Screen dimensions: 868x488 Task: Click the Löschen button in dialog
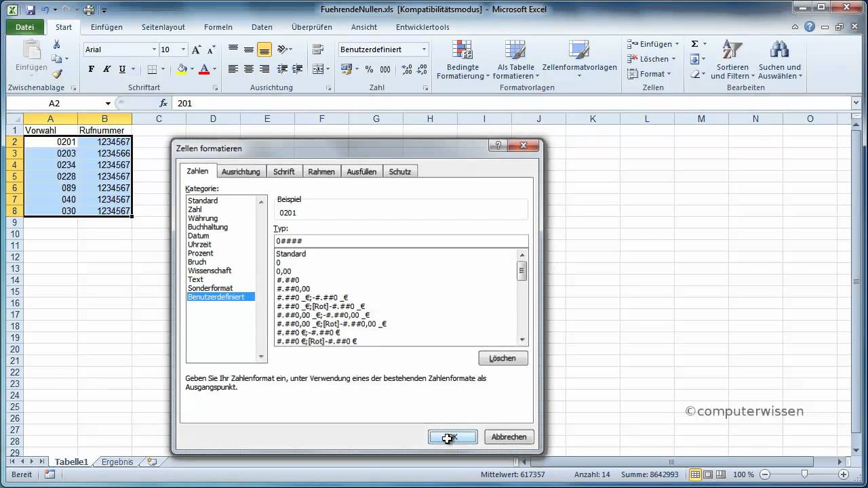pos(502,358)
